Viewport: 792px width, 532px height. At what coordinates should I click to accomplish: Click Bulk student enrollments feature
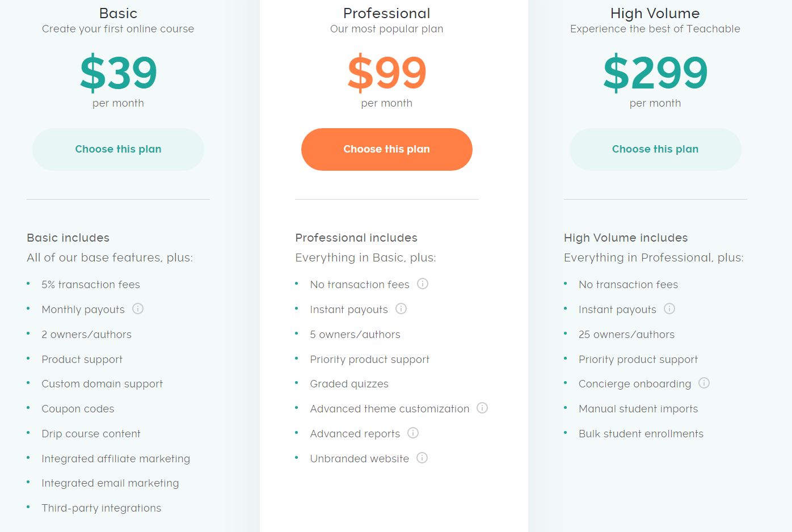coord(641,434)
